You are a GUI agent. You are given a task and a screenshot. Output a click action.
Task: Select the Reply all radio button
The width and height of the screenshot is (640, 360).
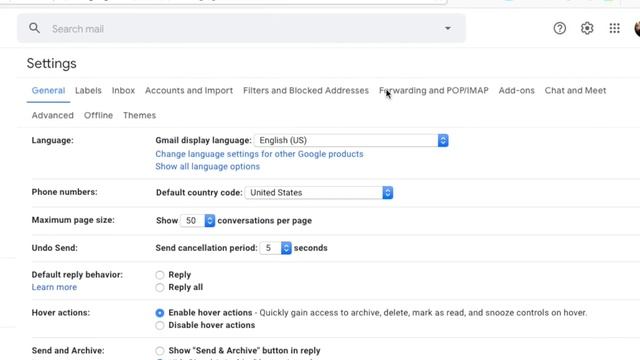[x=160, y=287]
